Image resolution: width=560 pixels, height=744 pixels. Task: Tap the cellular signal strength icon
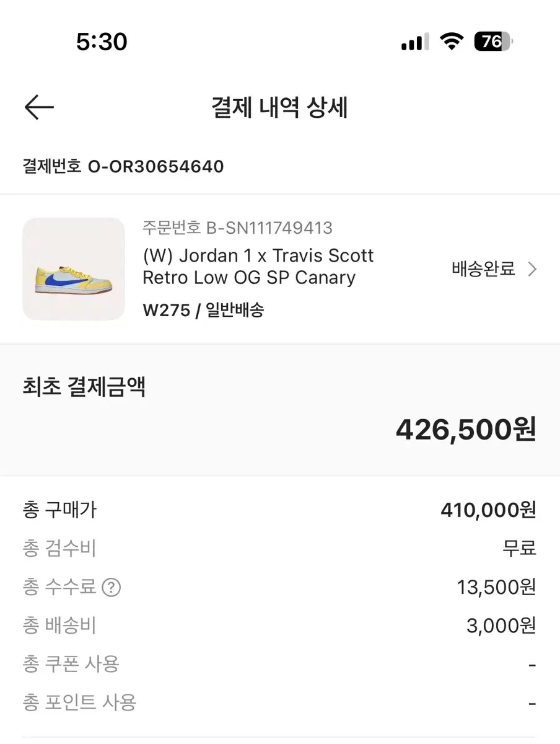coord(414,42)
